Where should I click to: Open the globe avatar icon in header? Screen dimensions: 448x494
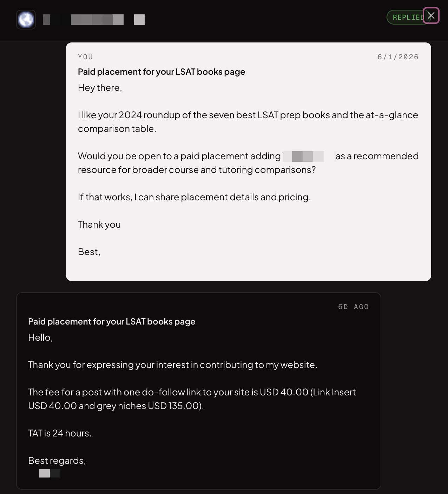pos(26,20)
